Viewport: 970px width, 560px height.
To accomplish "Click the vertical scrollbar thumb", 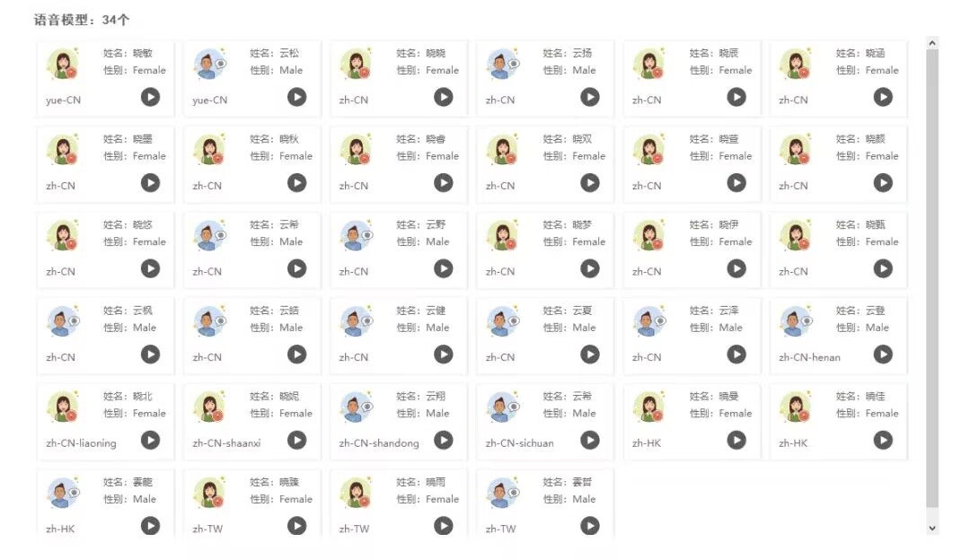I will pyautogui.click(x=932, y=278).
